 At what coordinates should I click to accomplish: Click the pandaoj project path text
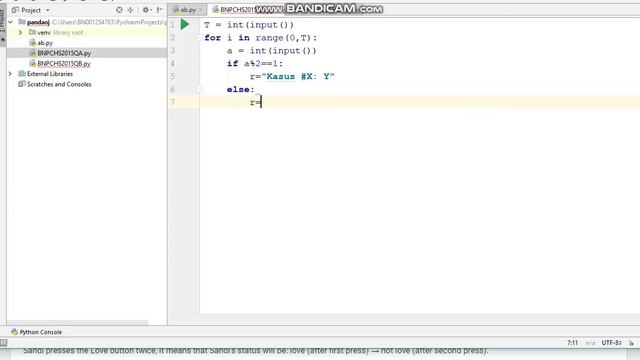(x=109, y=22)
